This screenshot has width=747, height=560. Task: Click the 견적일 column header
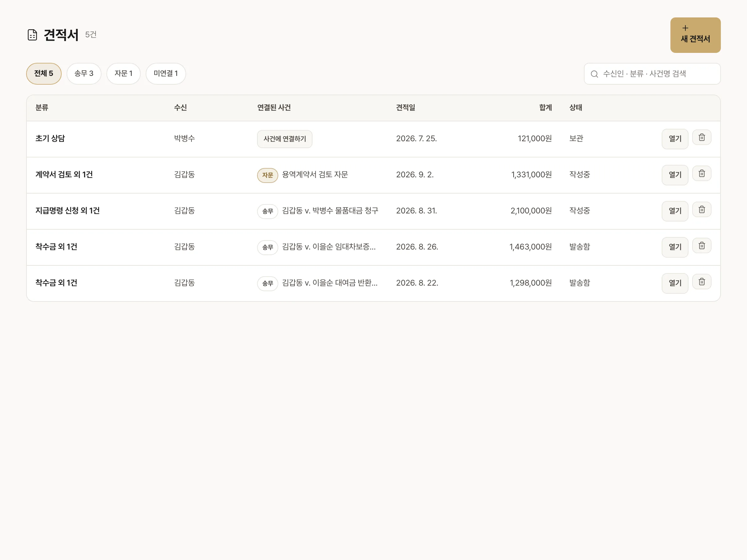(406, 108)
